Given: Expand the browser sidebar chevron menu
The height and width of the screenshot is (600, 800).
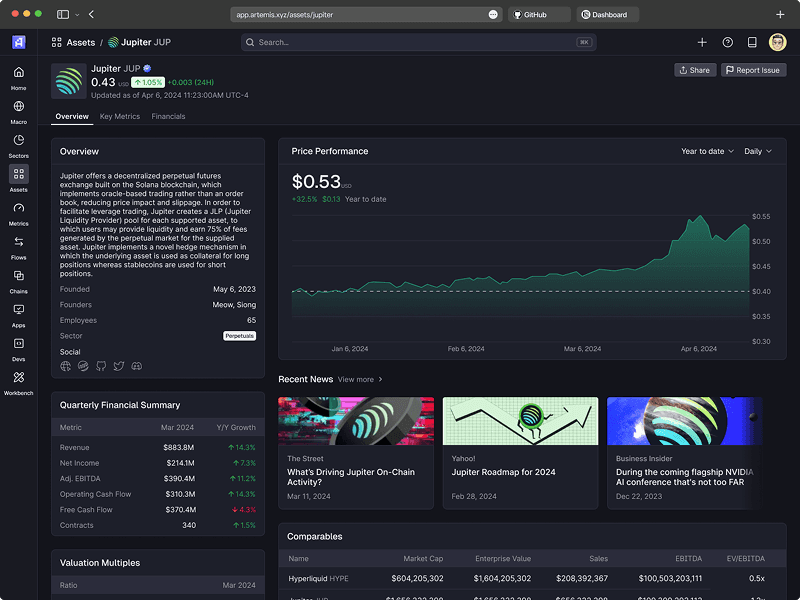Looking at the screenshot, I should coord(77,15).
